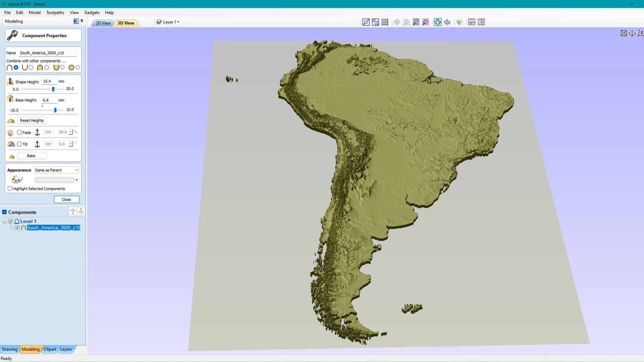Image resolution: width=644 pixels, height=362 pixels.
Task: Activate the Pan view tool
Action: point(397,22)
